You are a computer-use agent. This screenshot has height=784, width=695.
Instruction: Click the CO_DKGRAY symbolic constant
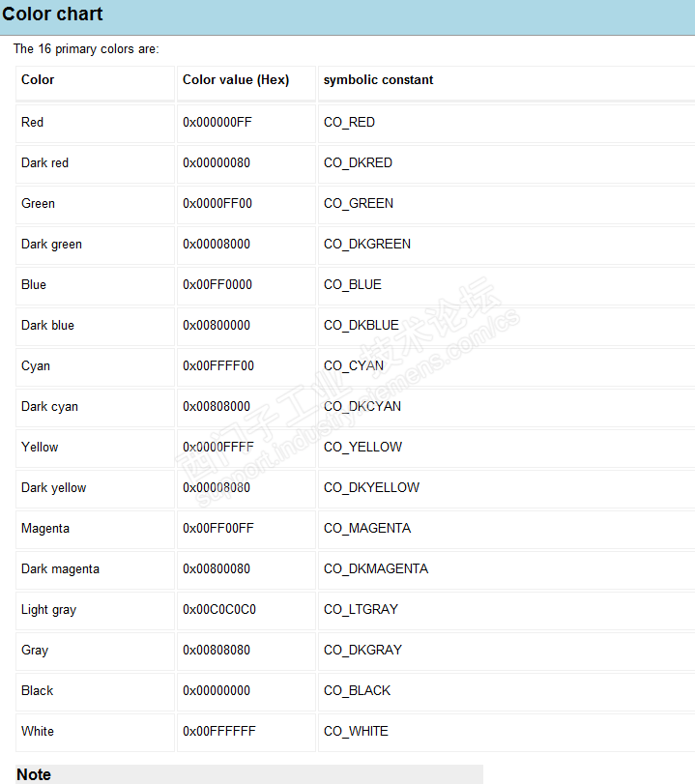[x=362, y=651]
